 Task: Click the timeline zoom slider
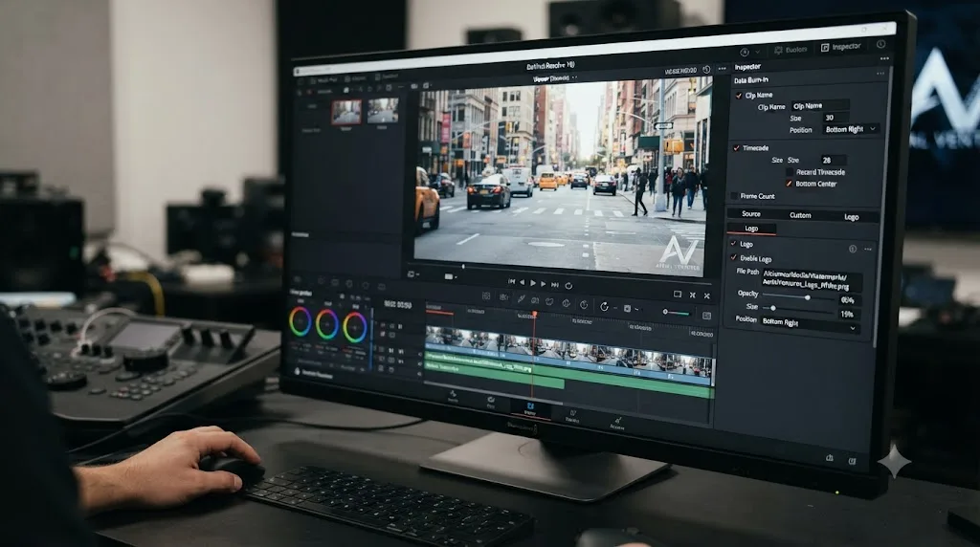point(677,312)
